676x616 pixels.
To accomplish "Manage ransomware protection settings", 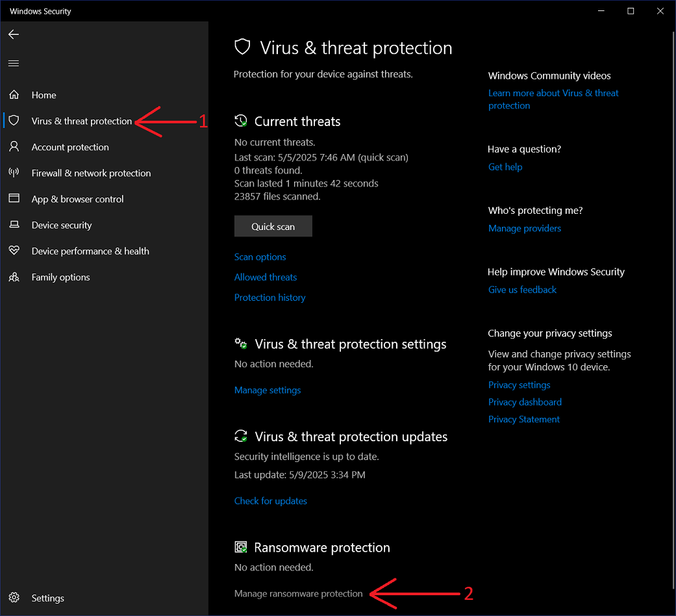I will click(x=298, y=593).
